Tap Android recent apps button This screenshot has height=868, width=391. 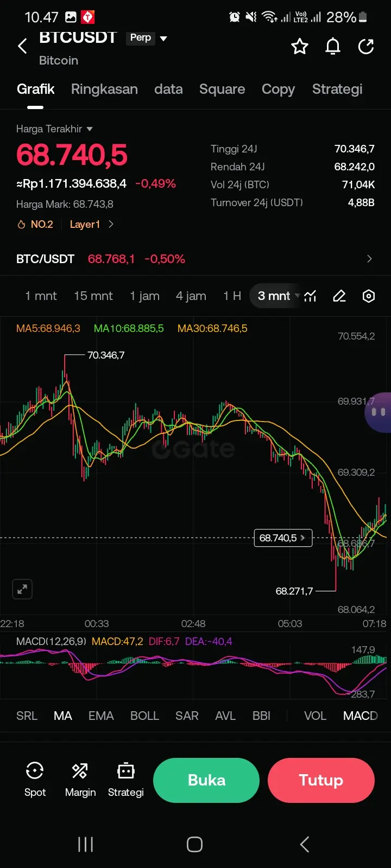pos(86,844)
